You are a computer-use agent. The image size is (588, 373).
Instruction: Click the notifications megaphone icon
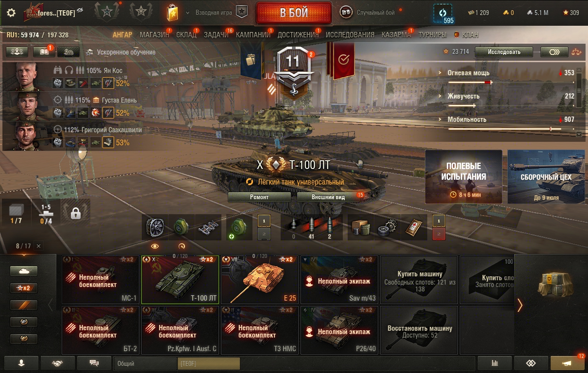(x=567, y=363)
